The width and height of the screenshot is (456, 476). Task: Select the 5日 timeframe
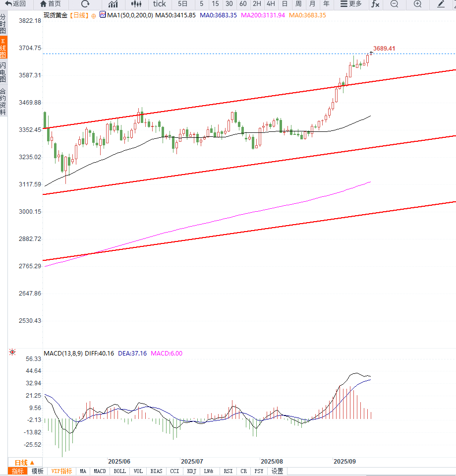182,4
